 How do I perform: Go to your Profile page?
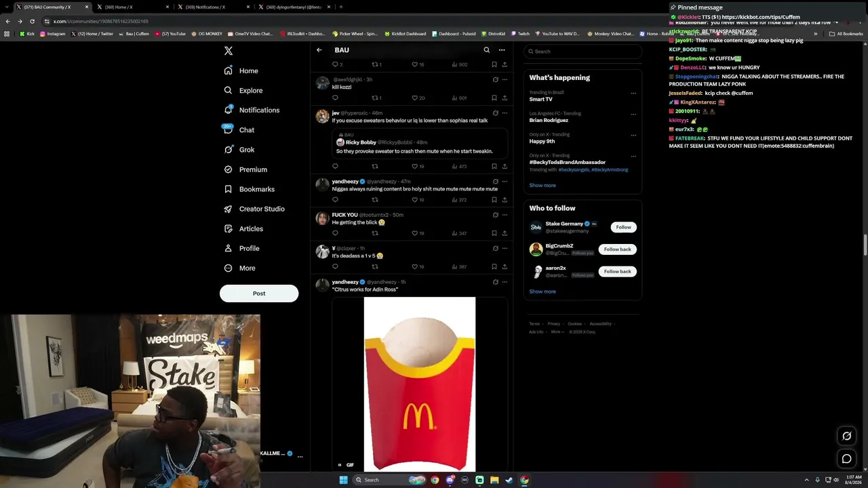pos(241,248)
